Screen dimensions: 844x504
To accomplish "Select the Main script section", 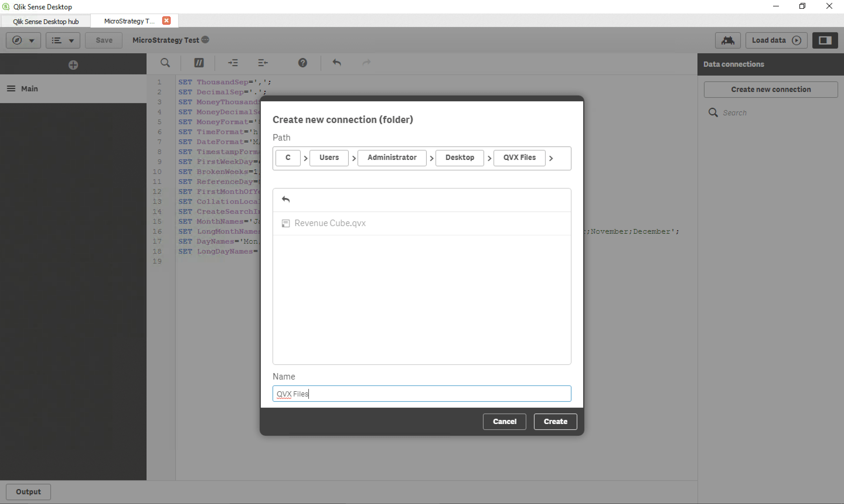I will [30, 89].
